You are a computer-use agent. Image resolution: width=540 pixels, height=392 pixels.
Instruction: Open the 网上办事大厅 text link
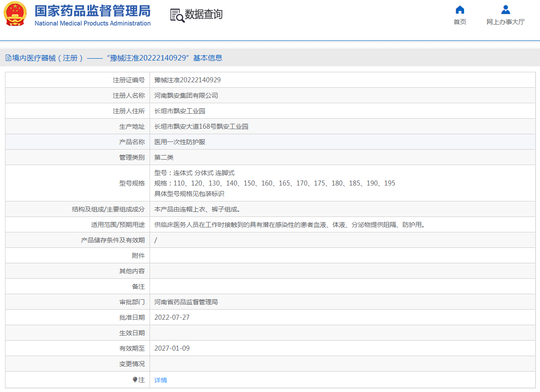[505, 22]
